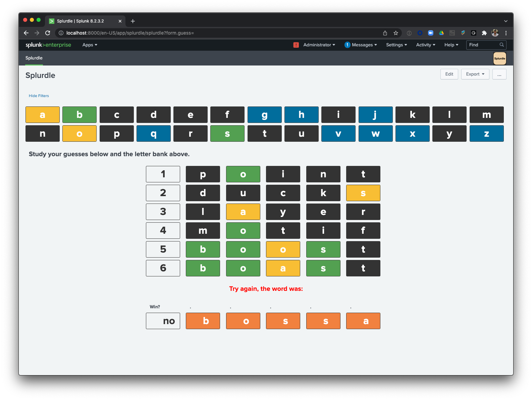Click 'Study your guesses below' instruction text

(109, 154)
